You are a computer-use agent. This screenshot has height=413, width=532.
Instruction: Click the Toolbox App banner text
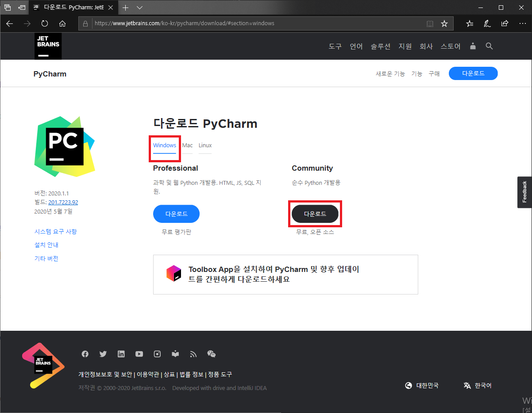point(274,274)
